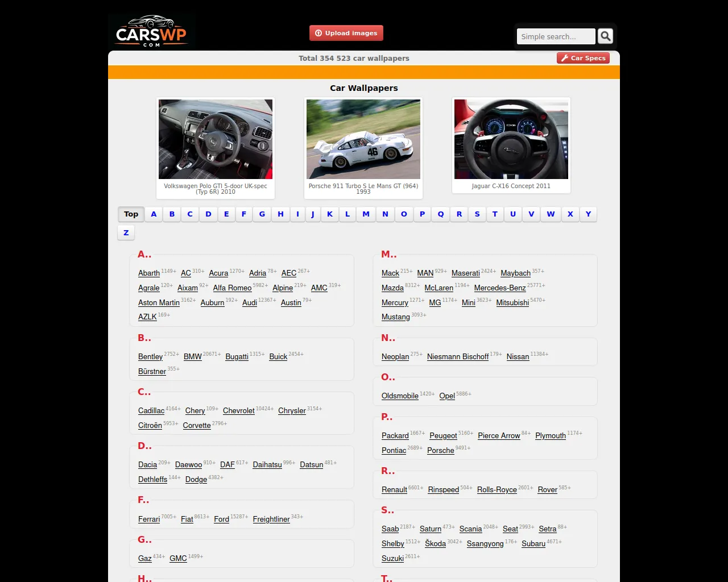Viewport: 728px width, 582px height.
Task: Open the Volkswagen Polo GTI wallpaper thumbnail
Action: point(216,139)
